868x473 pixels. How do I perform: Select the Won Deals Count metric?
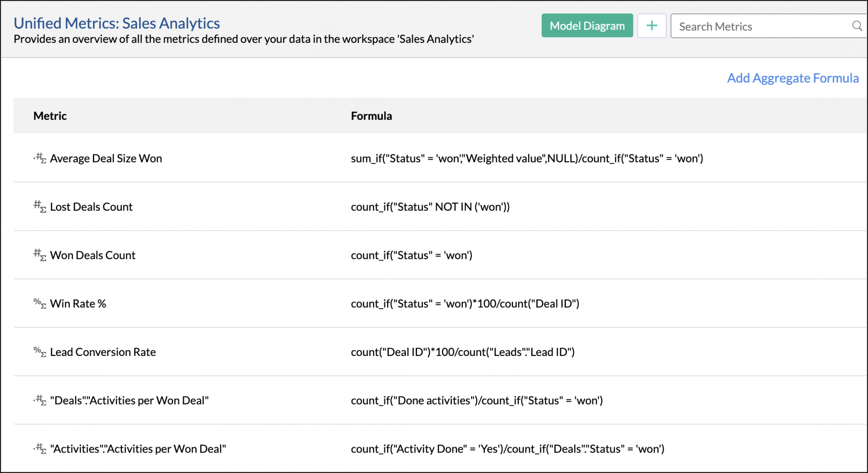click(x=92, y=255)
